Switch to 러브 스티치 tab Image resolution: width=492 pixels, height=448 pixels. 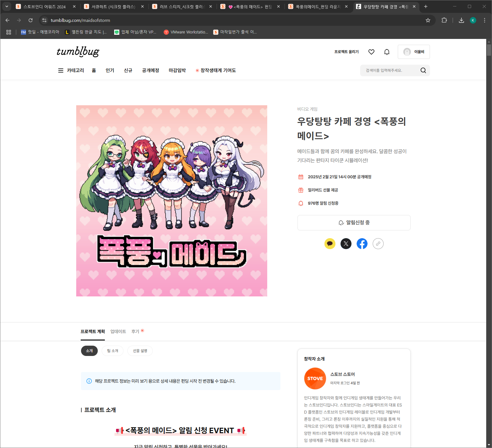[x=182, y=7]
